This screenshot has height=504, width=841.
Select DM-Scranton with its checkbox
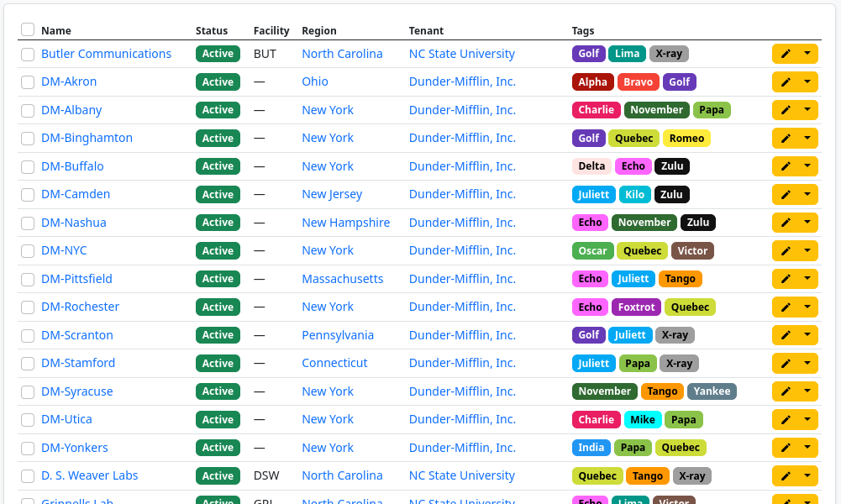coord(28,336)
